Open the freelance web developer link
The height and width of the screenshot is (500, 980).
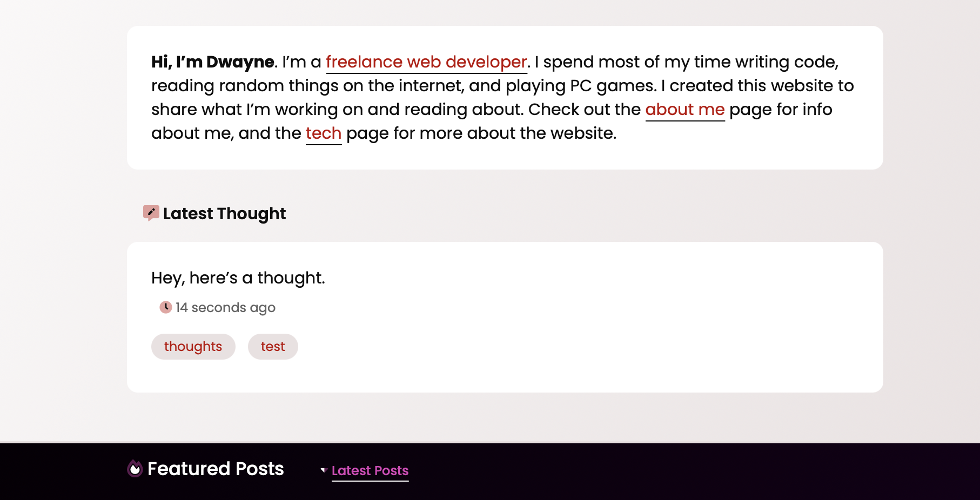(x=426, y=62)
